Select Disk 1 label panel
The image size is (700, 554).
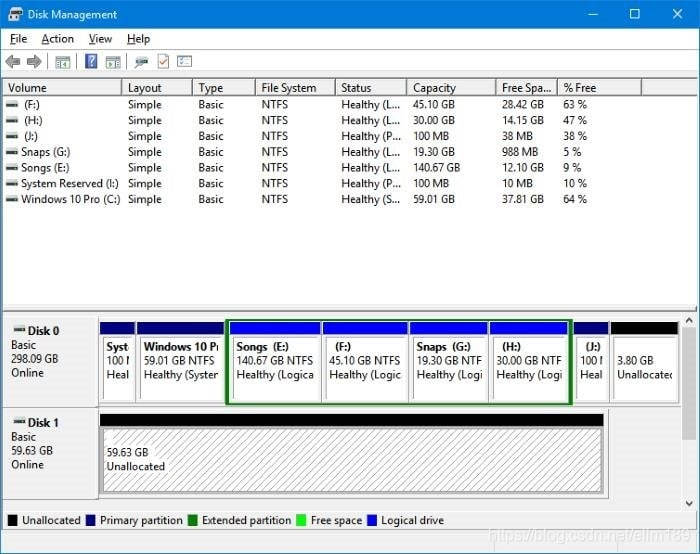50,453
